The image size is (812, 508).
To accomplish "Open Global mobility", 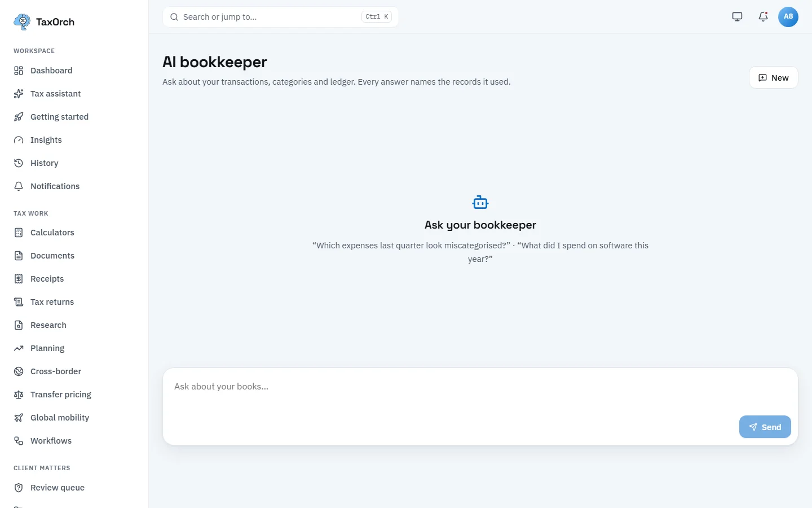I will point(74,418).
